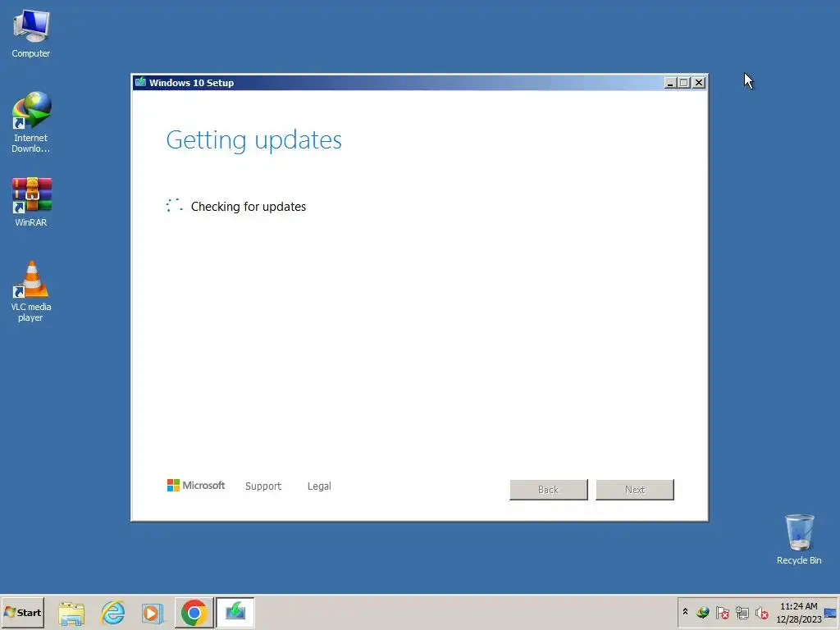
Task: Select Internet Download Manager desktop shortcut
Action: 31,122
